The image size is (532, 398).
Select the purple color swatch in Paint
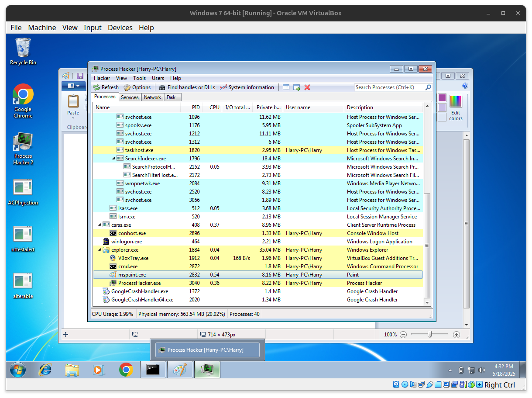pyautogui.click(x=442, y=98)
